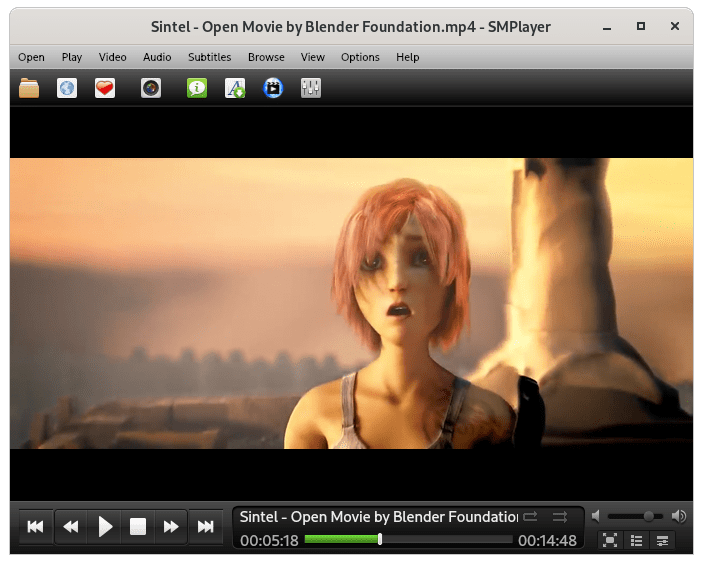Open a file with the folder icon

click(29, 88)
